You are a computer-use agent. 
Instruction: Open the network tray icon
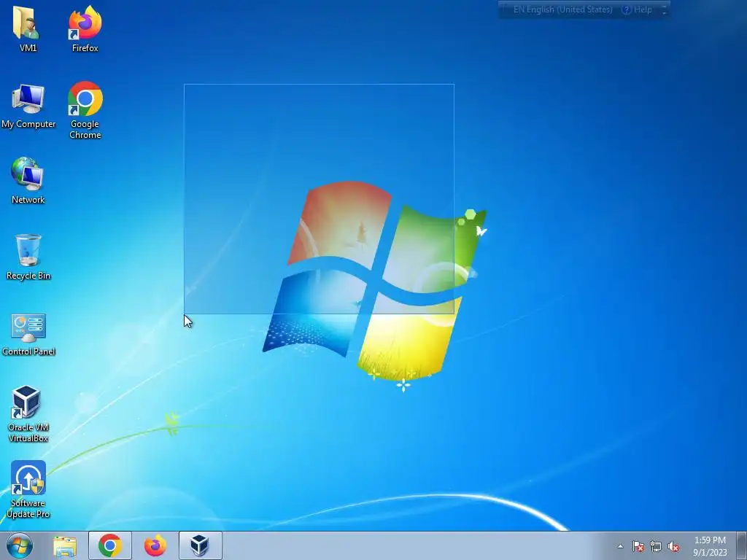[x=656, y=546]
